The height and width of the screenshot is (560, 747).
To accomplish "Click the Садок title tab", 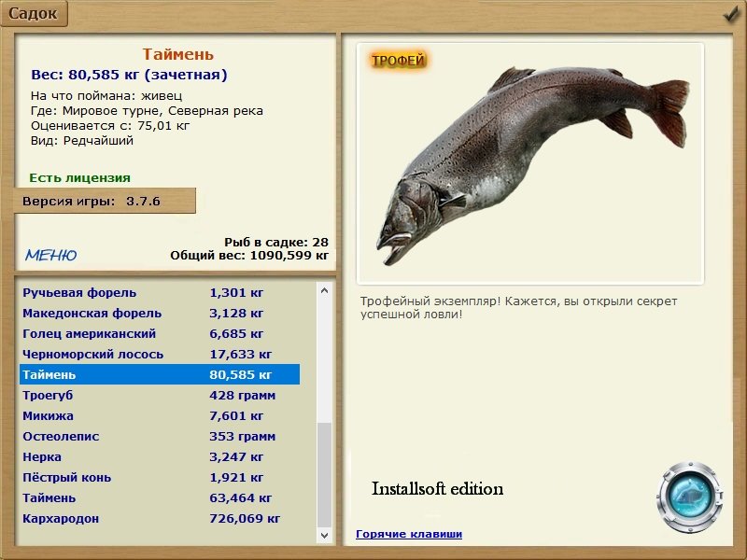I will tap(34, 13).
